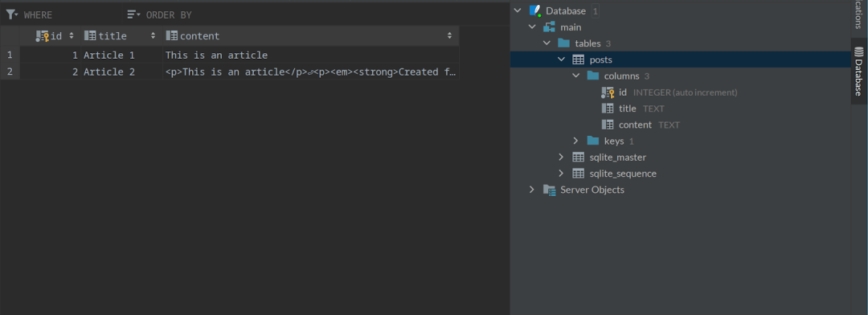Image resolution: width=868 pixels, height=315 pixels.
Task: Select the Server Objects label
Action: (592, 190)
